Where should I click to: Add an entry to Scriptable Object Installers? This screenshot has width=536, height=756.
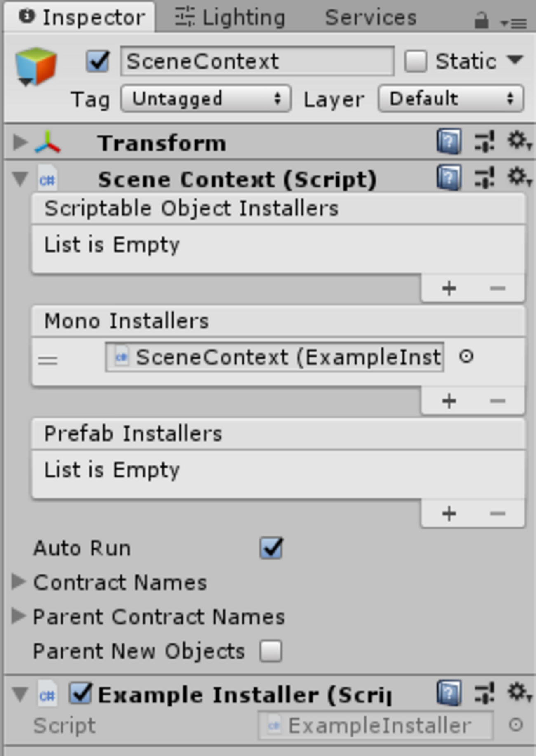pyautogui.click(x=448, y=289)
